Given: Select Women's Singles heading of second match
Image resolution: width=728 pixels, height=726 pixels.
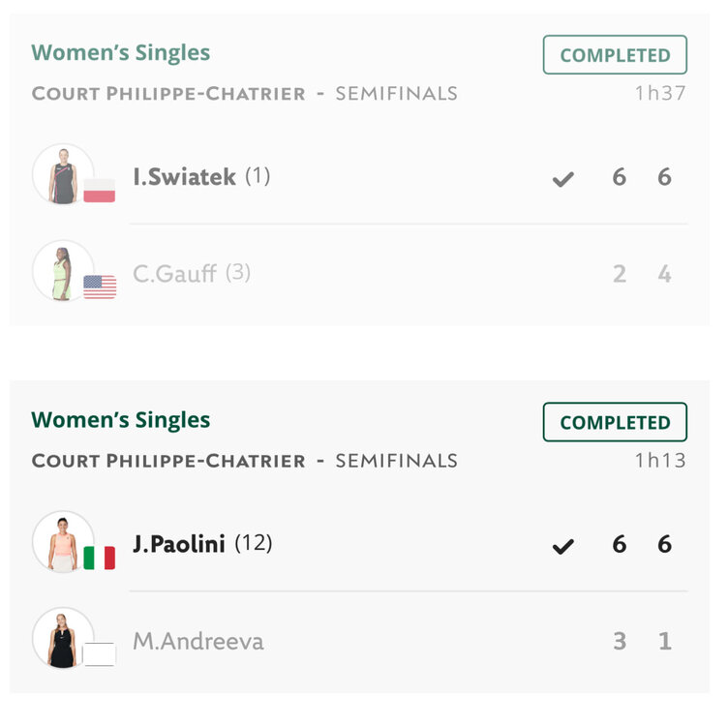Looking at the screenshot, I should 121,420.
